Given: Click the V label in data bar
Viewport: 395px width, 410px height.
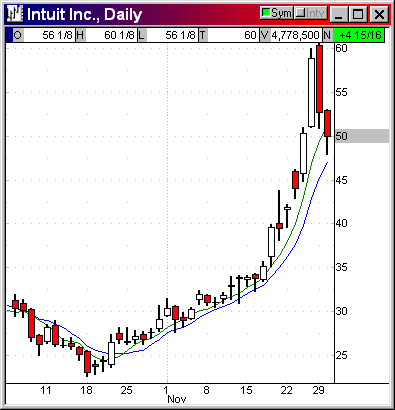Looking at the screenshot, I should [x=265, y=35].
